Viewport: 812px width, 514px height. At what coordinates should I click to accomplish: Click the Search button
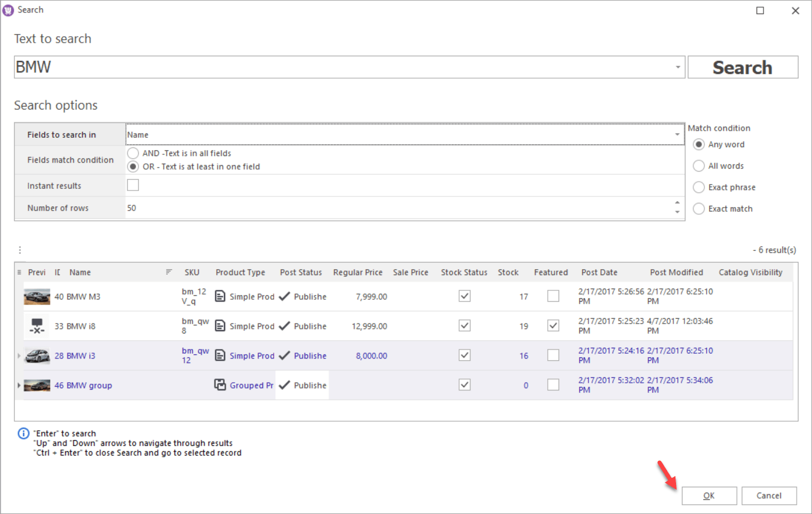pyautogui.click(x=742, y=67)
